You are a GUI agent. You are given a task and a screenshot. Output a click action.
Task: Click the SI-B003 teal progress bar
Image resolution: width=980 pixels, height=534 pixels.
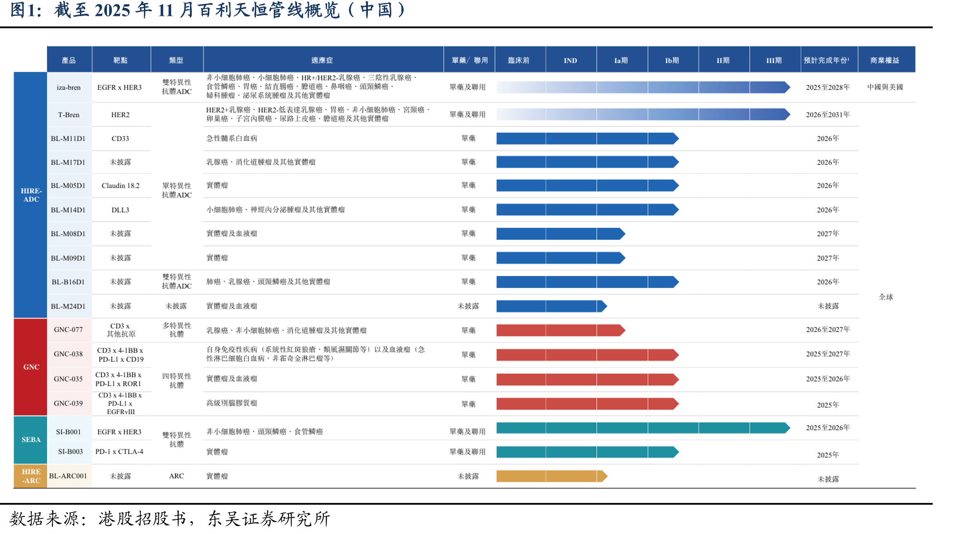coord(588,452)
